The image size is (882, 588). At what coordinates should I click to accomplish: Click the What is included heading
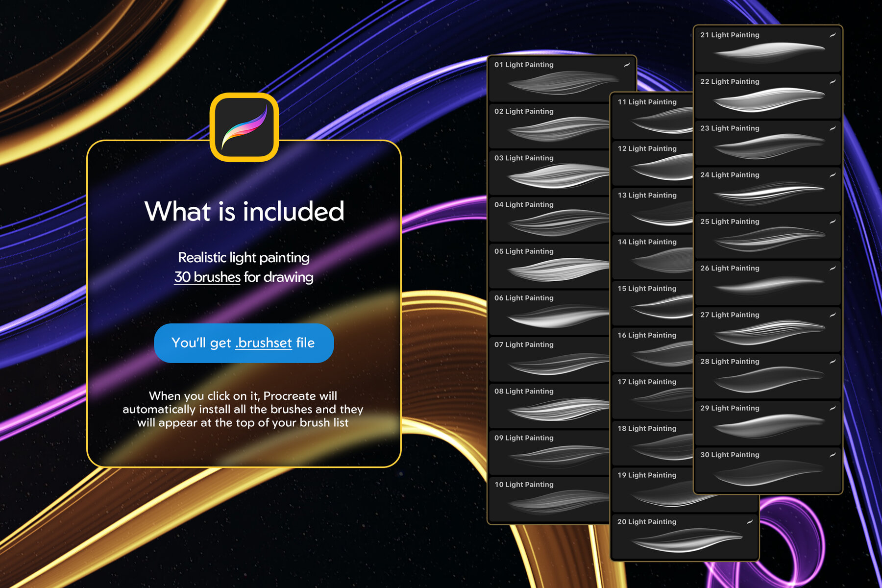click(244, 211)
